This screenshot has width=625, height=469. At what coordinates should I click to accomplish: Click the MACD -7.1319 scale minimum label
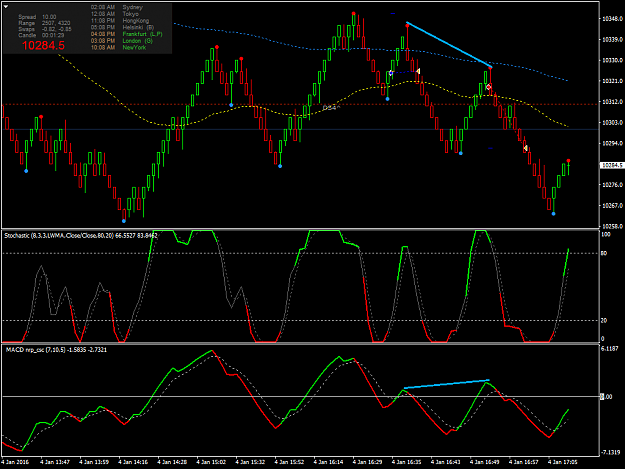611,452
